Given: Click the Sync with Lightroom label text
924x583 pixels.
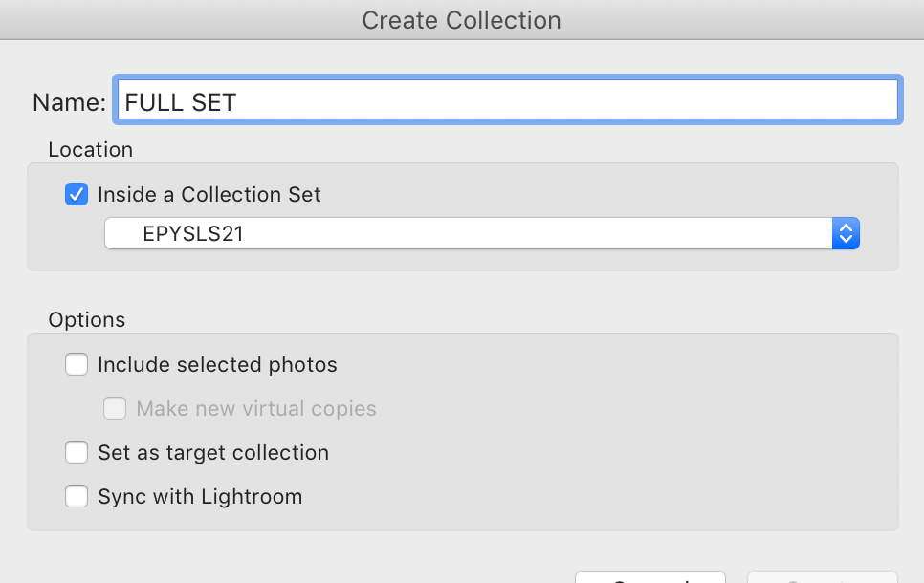Looking at the screenshot, I should pyautogui.click(x=200, y=496).
